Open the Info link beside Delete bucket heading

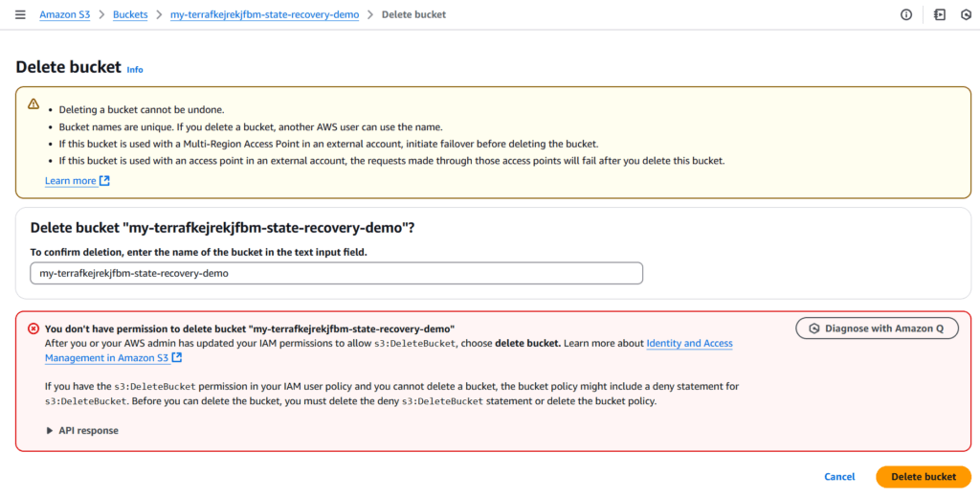[135, 70]
